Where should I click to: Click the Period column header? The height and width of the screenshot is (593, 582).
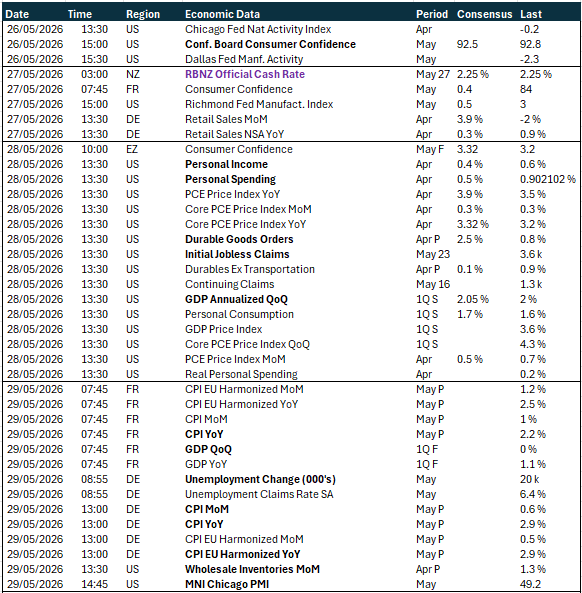coord(432,14)
